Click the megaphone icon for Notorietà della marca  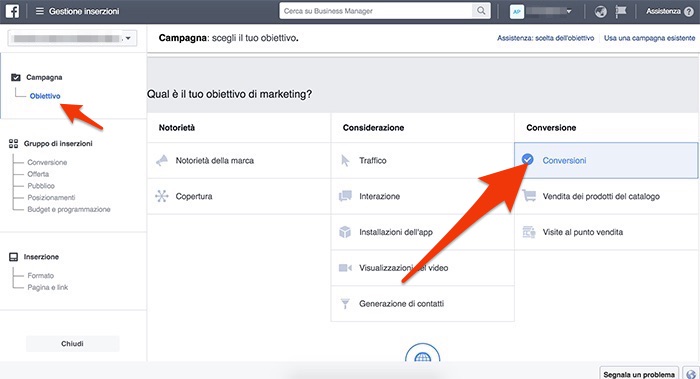(x=162, y=160)
